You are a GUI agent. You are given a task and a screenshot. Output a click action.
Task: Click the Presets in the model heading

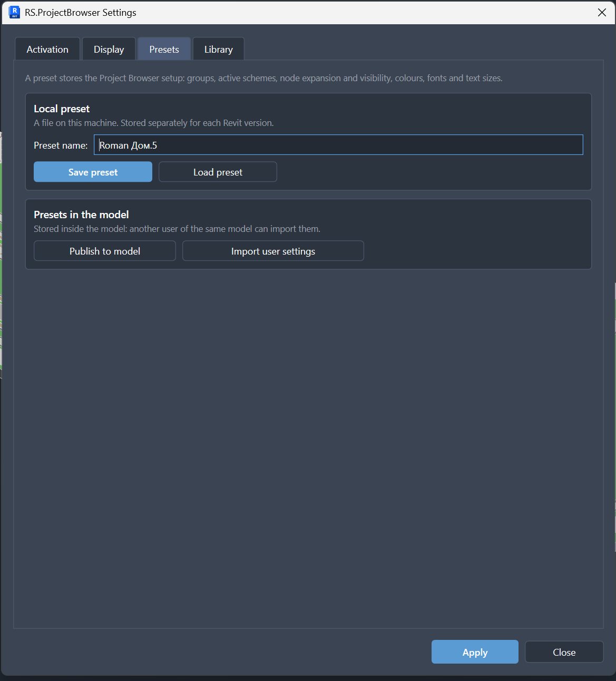tap(81, 215)
